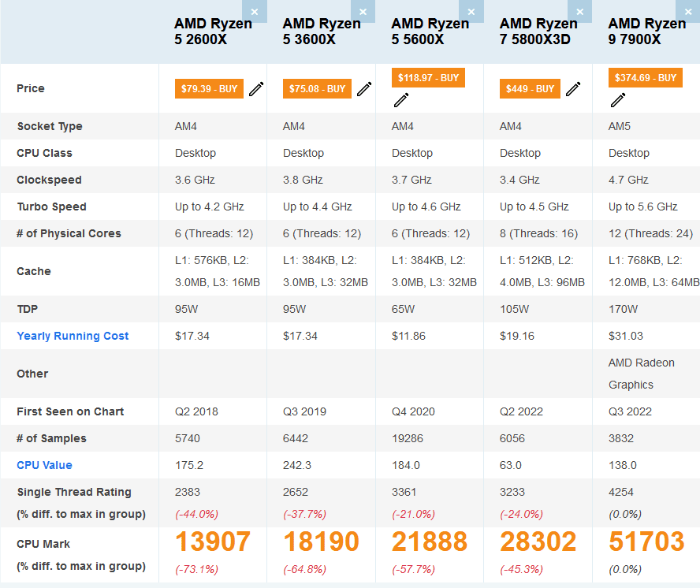This screenshot has width=700, height=588.
Task: Click Up to 5.6 GHz turbo speed
Action: point(643,207)
